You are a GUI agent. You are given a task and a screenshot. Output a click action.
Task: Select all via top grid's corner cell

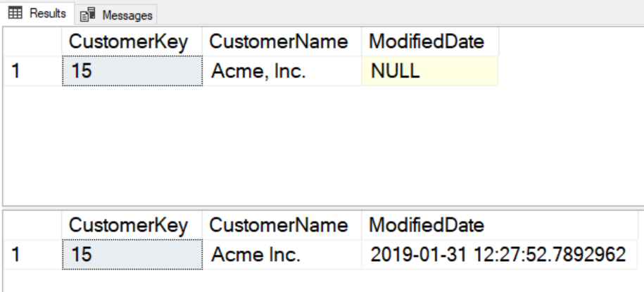click(32, 42)
